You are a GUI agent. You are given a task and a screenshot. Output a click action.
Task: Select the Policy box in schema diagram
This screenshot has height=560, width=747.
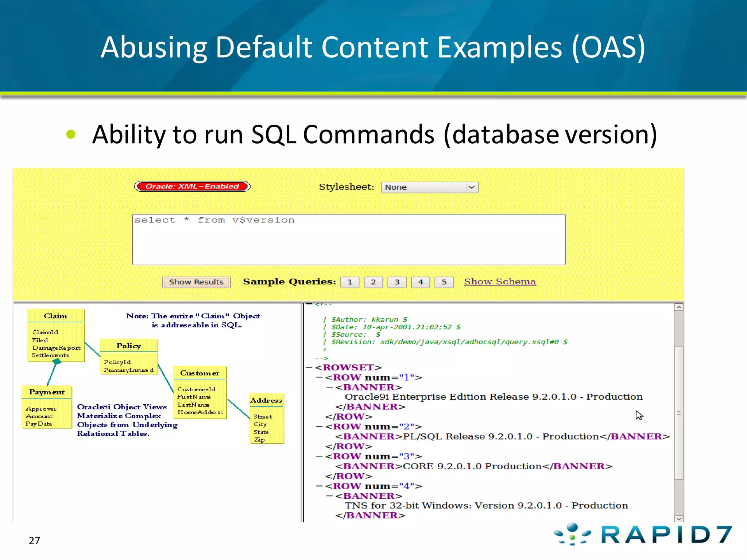click(x=129, y=357)
